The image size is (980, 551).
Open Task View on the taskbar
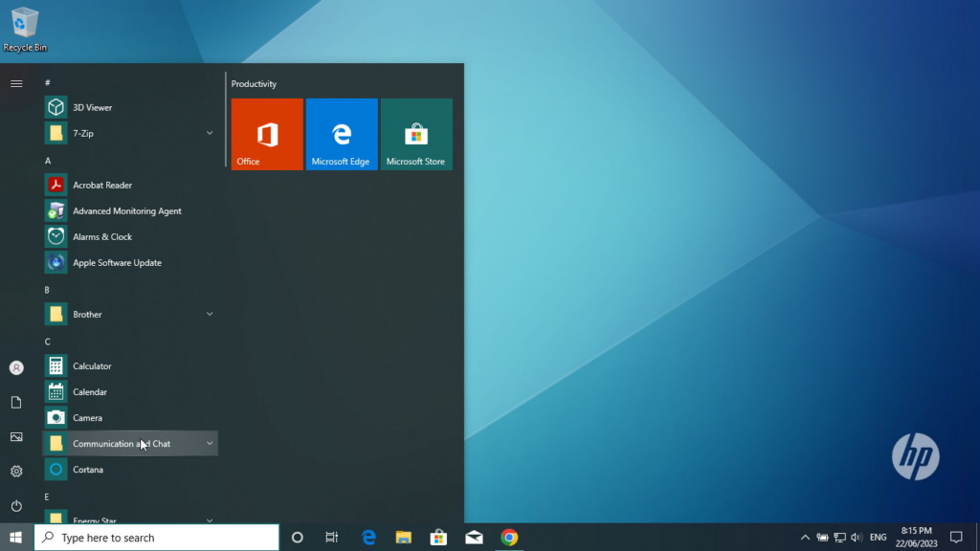pos(332,538)
